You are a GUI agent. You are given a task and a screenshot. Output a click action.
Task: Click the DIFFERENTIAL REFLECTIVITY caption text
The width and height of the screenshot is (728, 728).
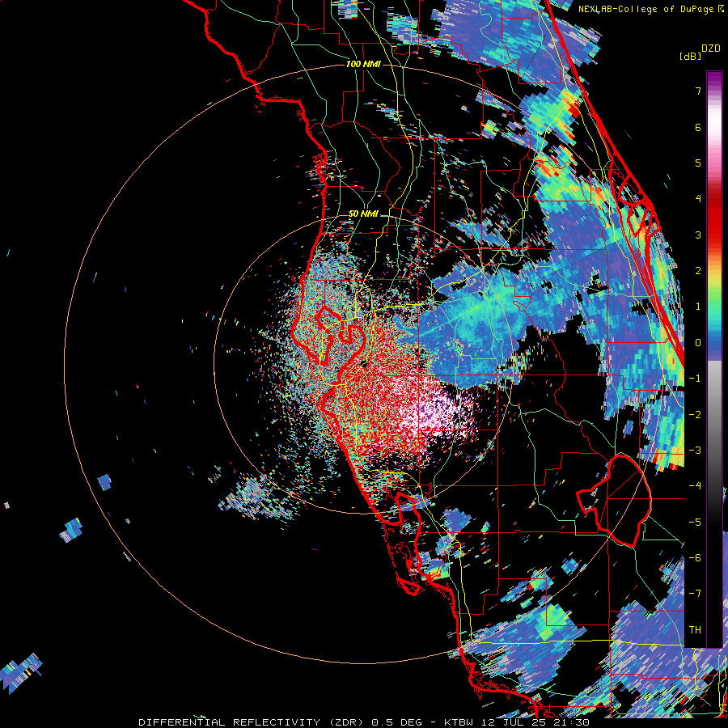230,722
